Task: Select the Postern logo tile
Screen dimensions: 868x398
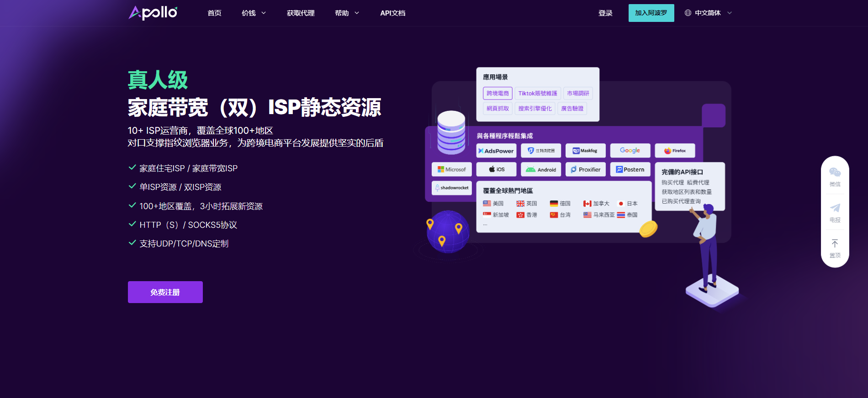Action: (630, 169)
